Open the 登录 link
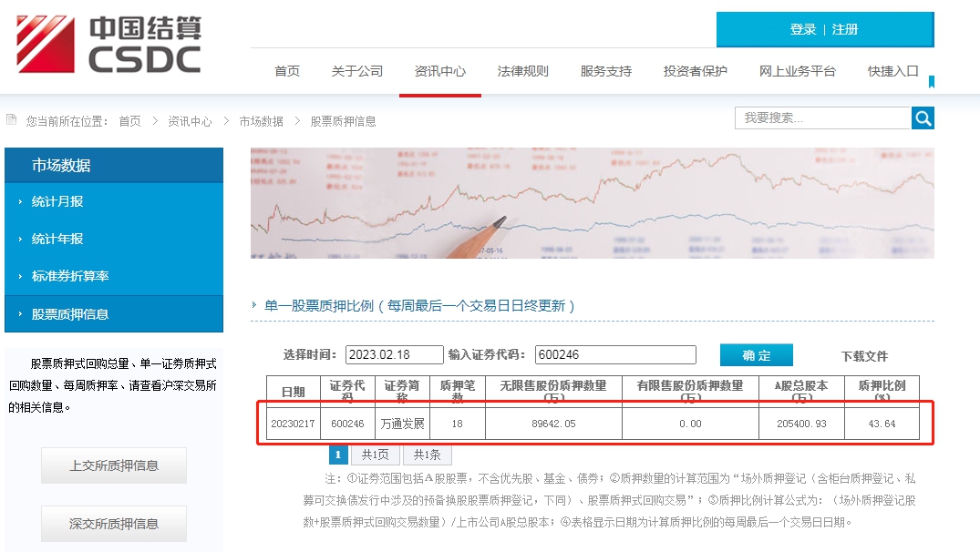Image resolution: width=980 pixels, height=552 pixels. pos(802,29)
